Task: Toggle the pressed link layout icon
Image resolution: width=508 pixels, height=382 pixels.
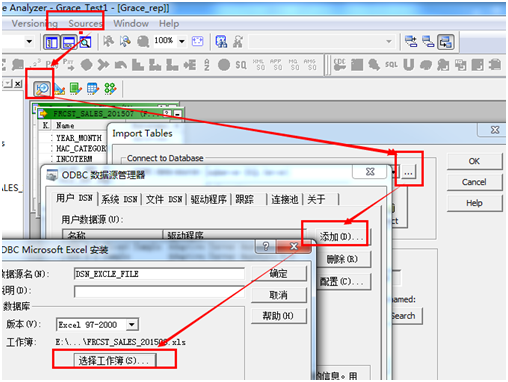Action: (446, 42)
